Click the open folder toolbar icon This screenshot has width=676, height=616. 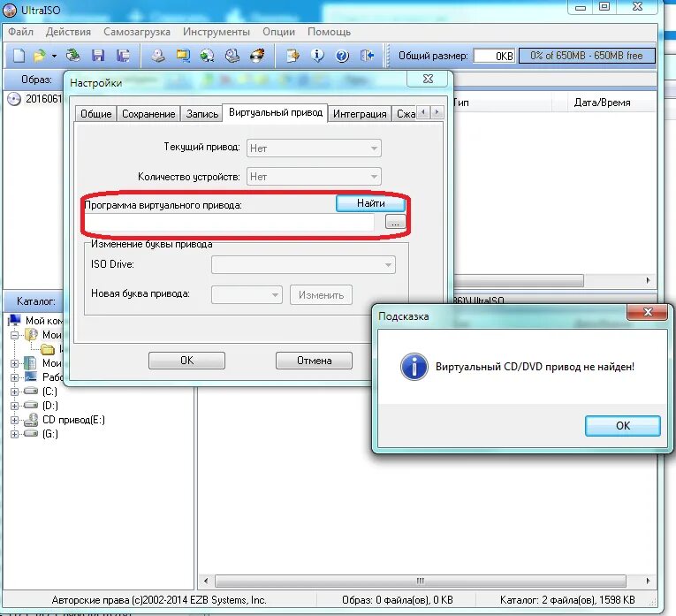40,56
